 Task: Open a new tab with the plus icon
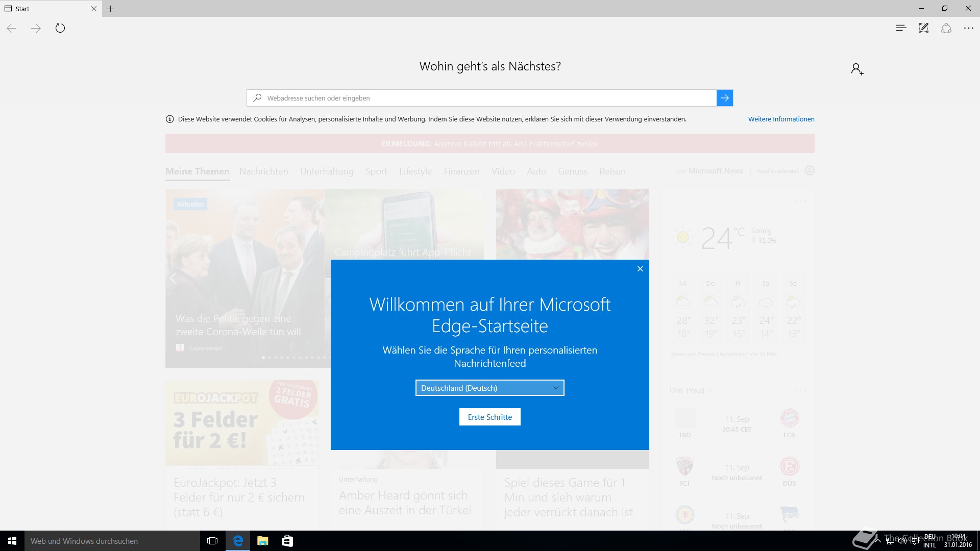[110, 9]
